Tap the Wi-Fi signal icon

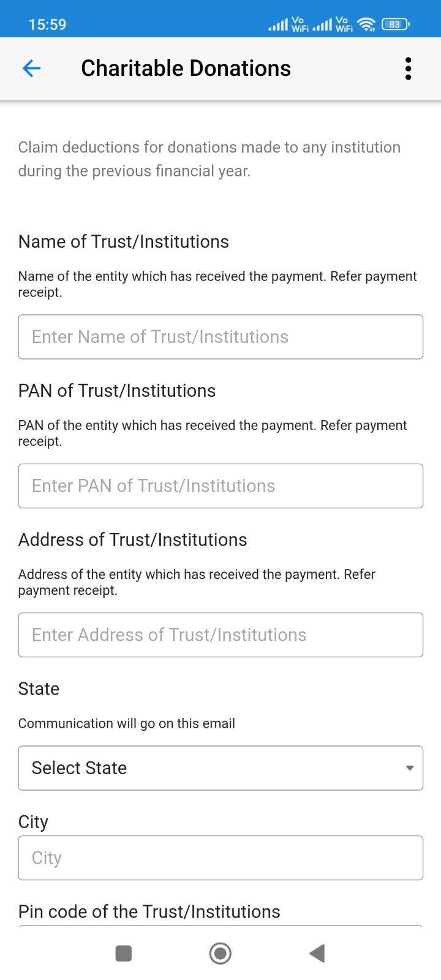366,24
